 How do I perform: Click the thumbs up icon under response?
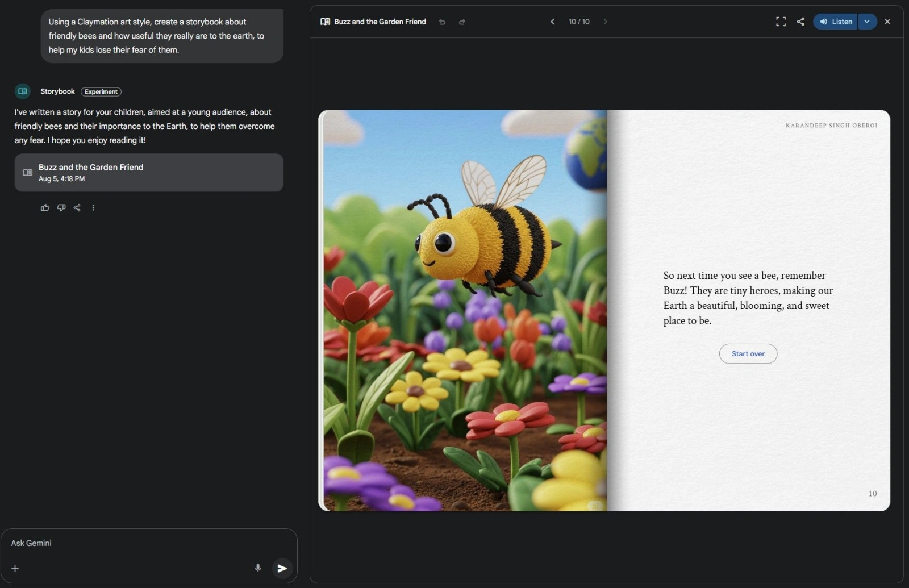click(x=45, y=208)
